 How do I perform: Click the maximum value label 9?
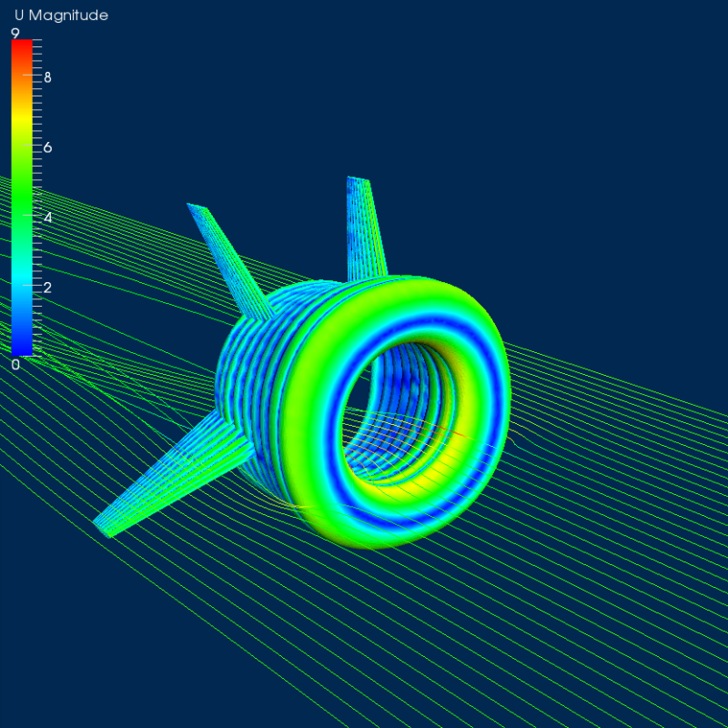[x=15, y=34]
